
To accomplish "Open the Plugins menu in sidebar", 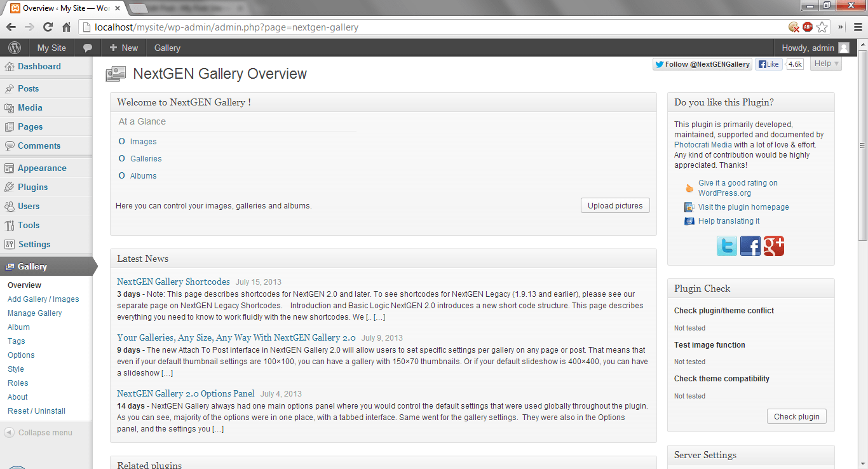I will [x=33, y=187].
